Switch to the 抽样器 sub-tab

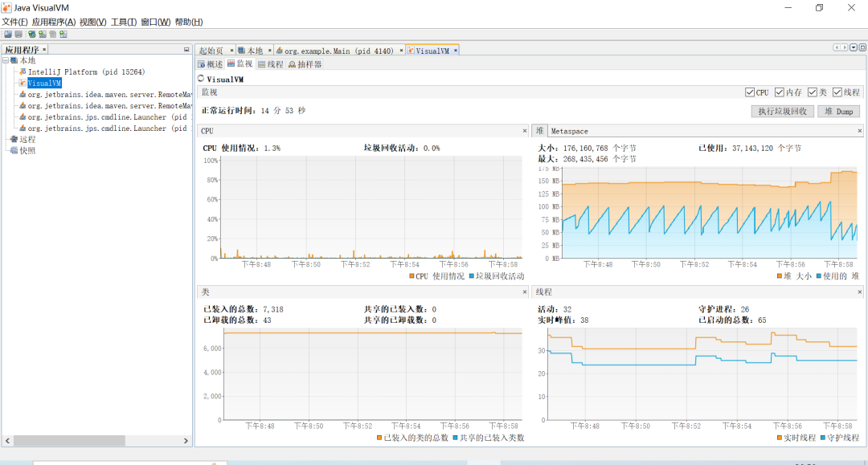305,65
